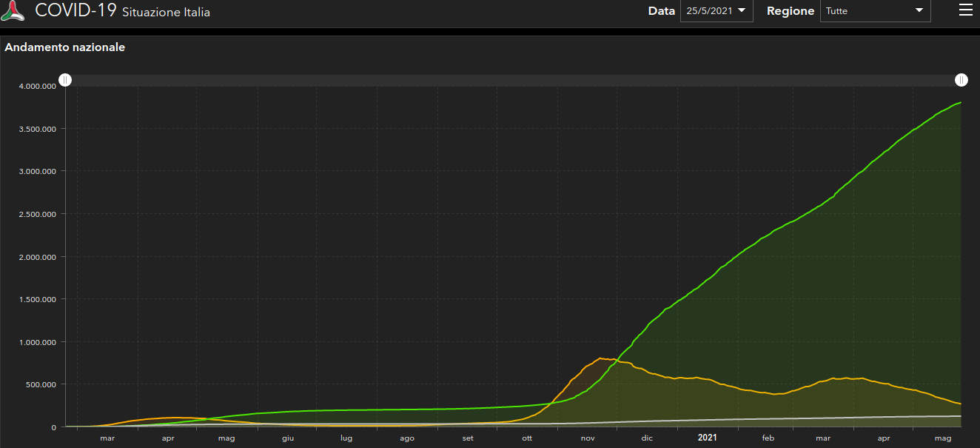This screenshot has width=980, height=448.
Task: Open the Data date dropdown showing 25/5/2021
Action: click(x=716, y=11)
